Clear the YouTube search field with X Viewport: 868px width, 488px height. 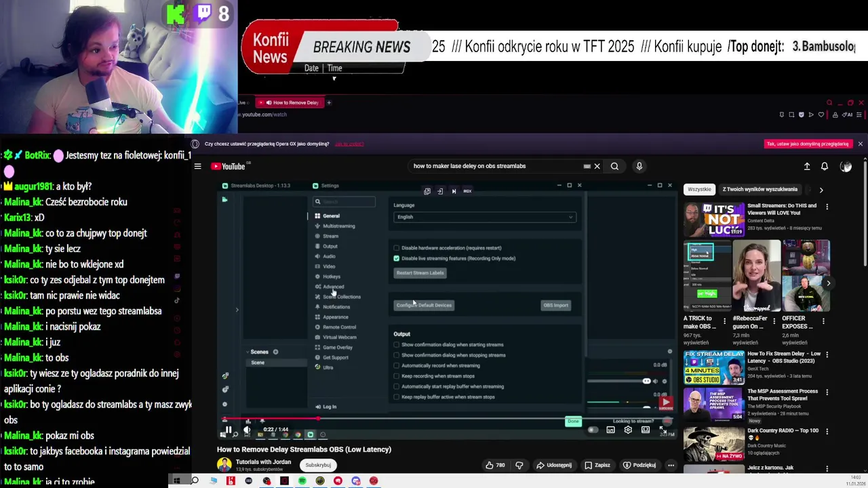pos(597,166)
